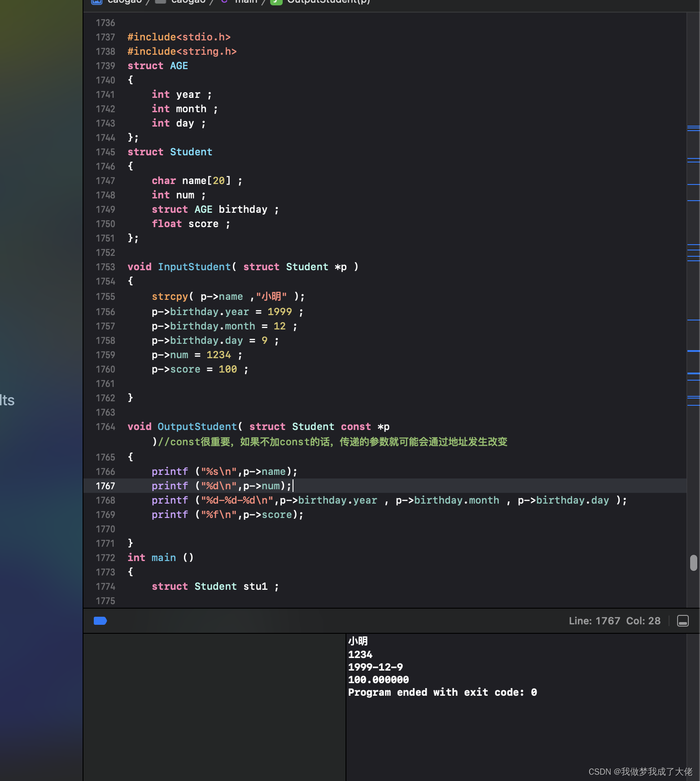The image size is (700, 781).
Task: Click line number 1772 in gutter
Action: [x=105, y=558]
